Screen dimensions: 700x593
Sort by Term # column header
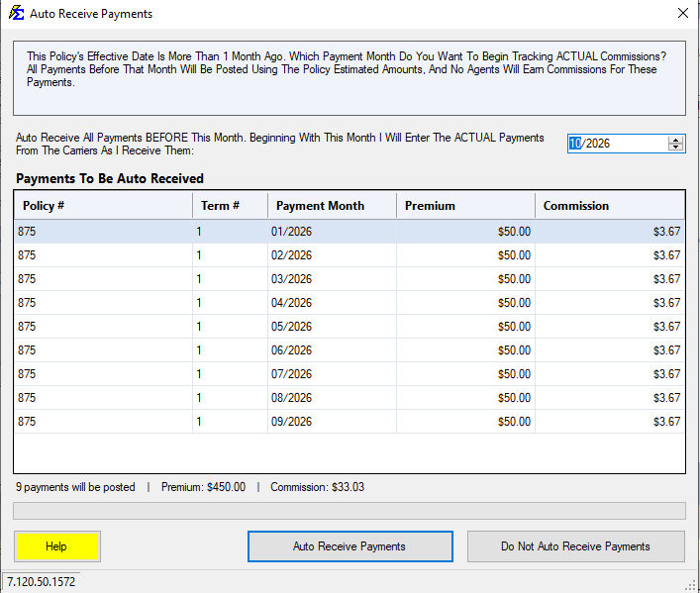[231, 205]
